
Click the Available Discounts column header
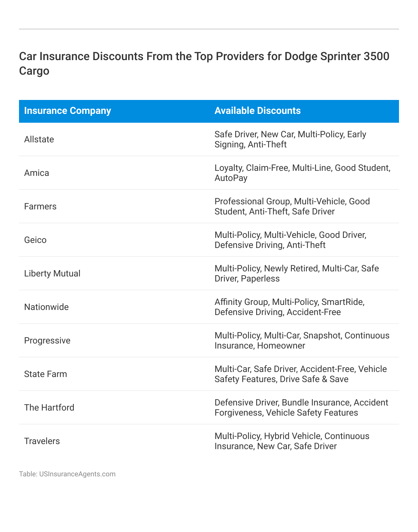point(257,111)
